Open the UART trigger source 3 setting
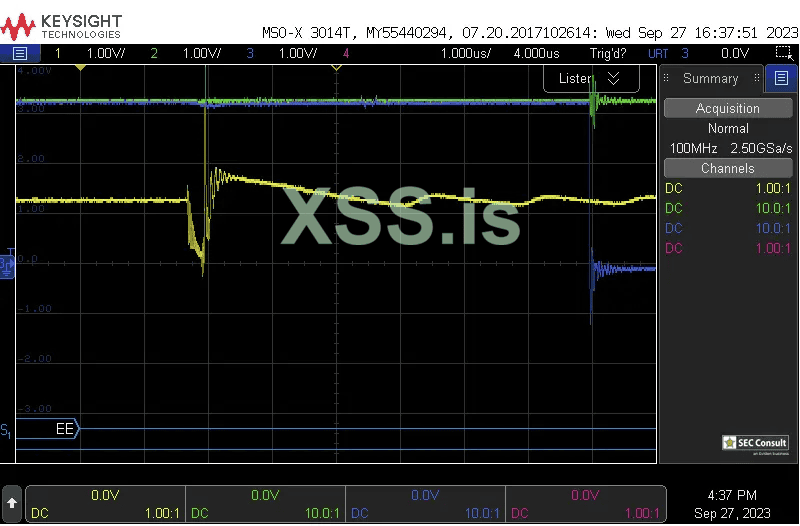The width and height of the screenshot is (800, 526). coord(668,53)
